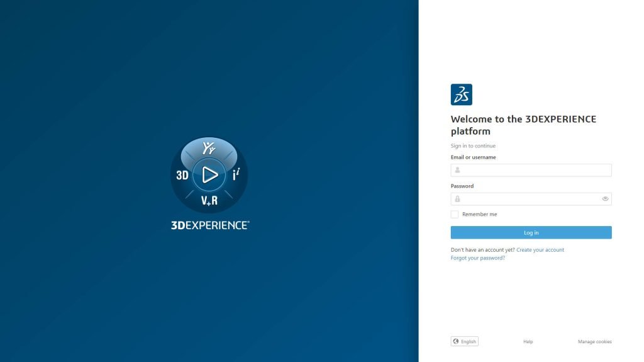This screenshot has width=644, height=362.
Task: Select the 3D quadrant of the compass
Action: pos(182,175)
